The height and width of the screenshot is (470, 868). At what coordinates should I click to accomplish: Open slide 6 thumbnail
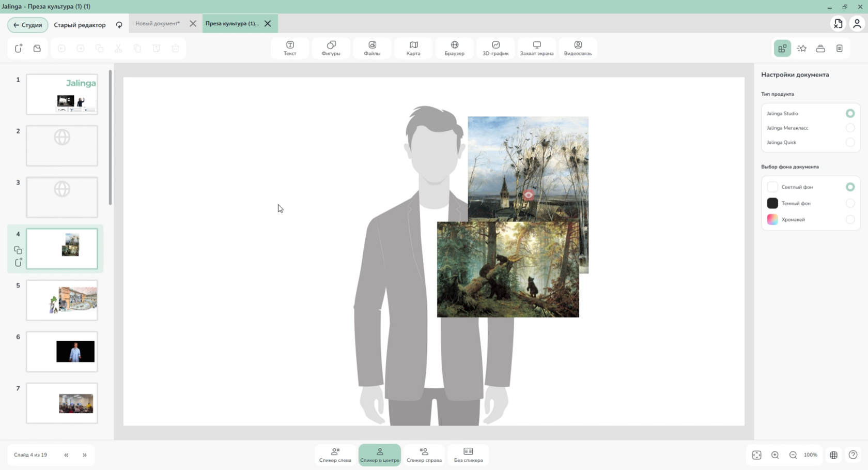(x=62, y=352)
